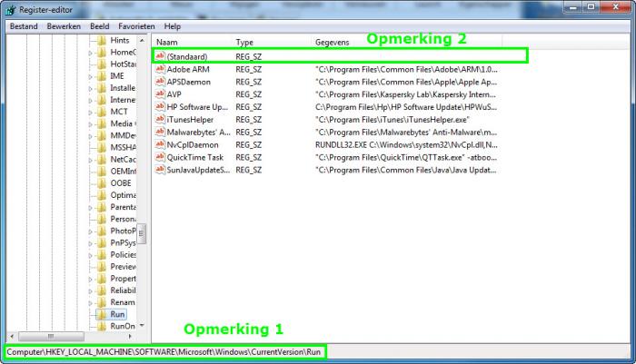
Task: Select the AVP string value icon
Action: coord(160,94)
